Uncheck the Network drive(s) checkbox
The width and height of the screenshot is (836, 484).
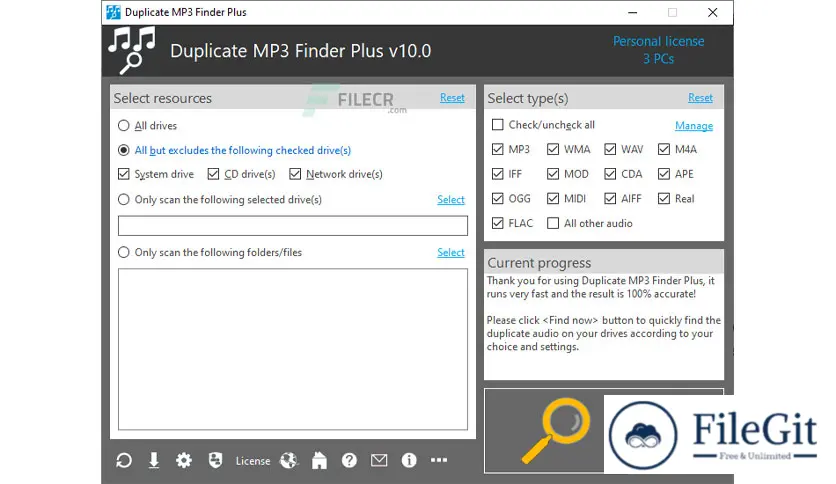click(x=295, y=174)
